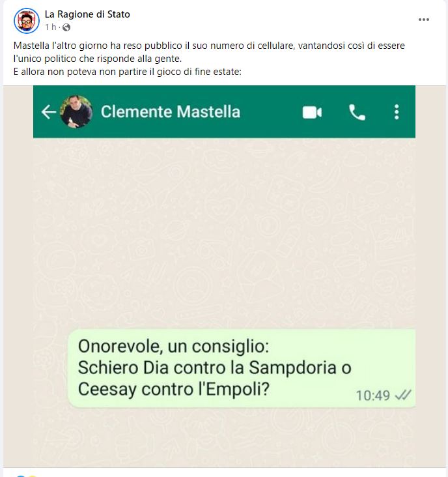Open La Ragione di Stato page link

87,14
